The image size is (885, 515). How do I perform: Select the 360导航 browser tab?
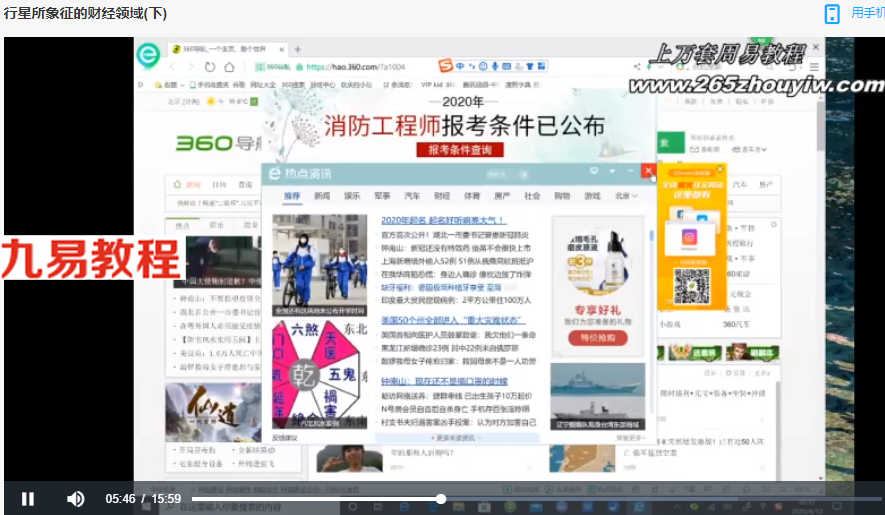(x=226, y=49)
